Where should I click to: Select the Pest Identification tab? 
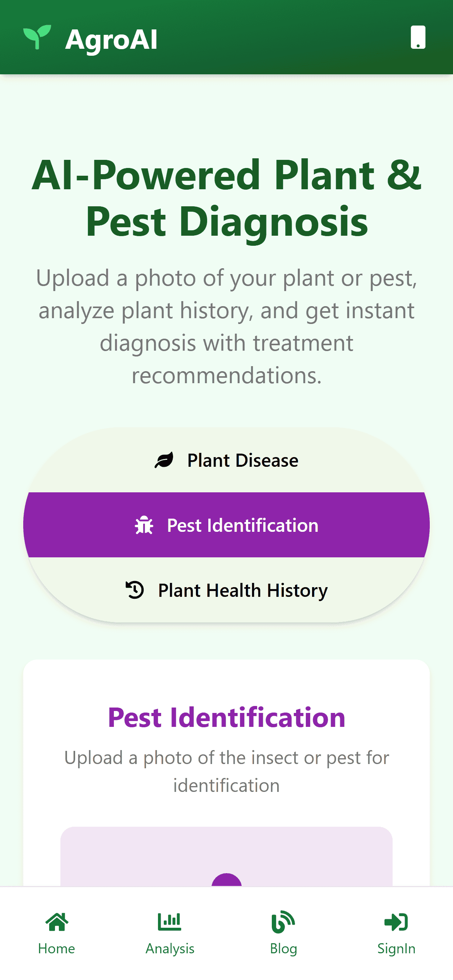[226, 525]
